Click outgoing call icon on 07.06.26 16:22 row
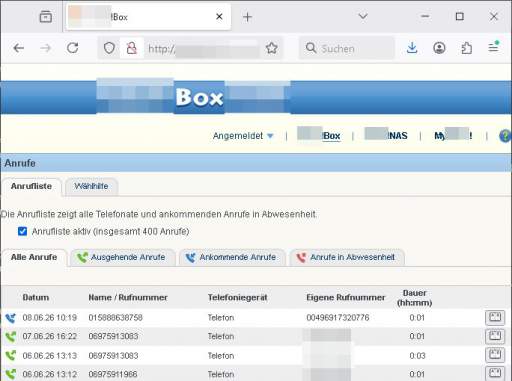 [x=10, y=337]
